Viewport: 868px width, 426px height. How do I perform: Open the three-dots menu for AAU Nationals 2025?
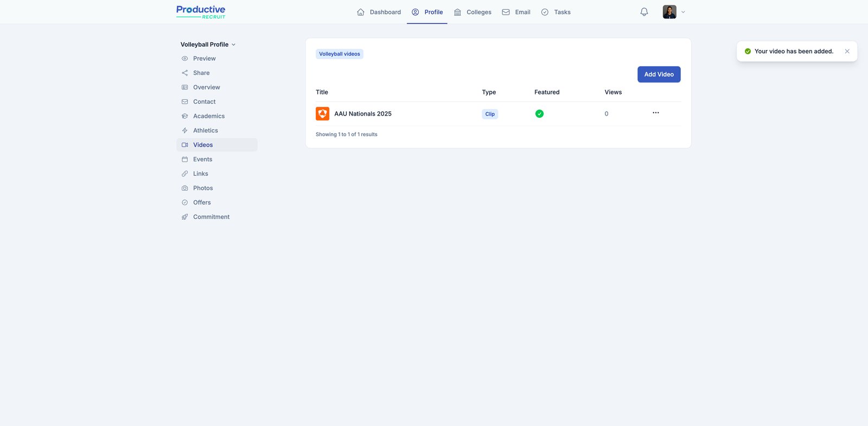[x=655, y=113]
